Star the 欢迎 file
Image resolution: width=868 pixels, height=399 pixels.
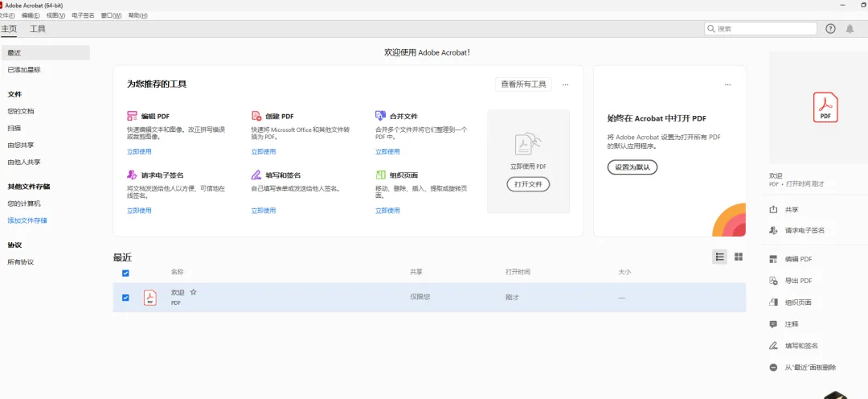(x=193, y=292)
